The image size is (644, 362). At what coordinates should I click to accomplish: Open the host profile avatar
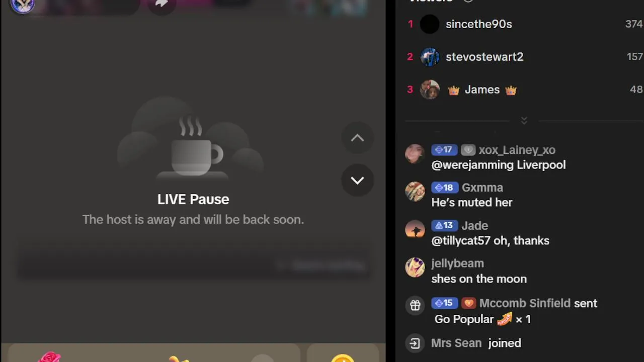(x=23, y=6)
